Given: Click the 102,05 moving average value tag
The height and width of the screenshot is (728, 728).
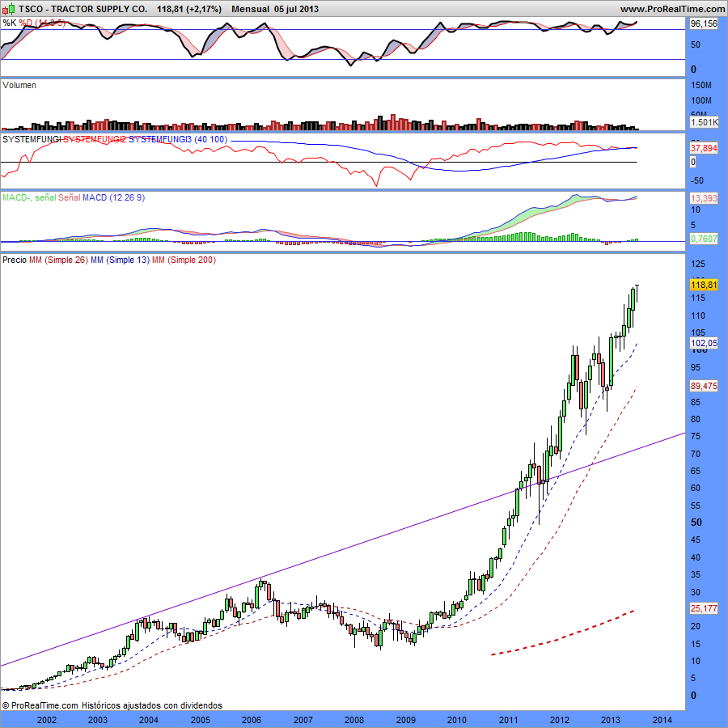Looking at the screenshot, I should pyautogui.click(x=704, y=343).
